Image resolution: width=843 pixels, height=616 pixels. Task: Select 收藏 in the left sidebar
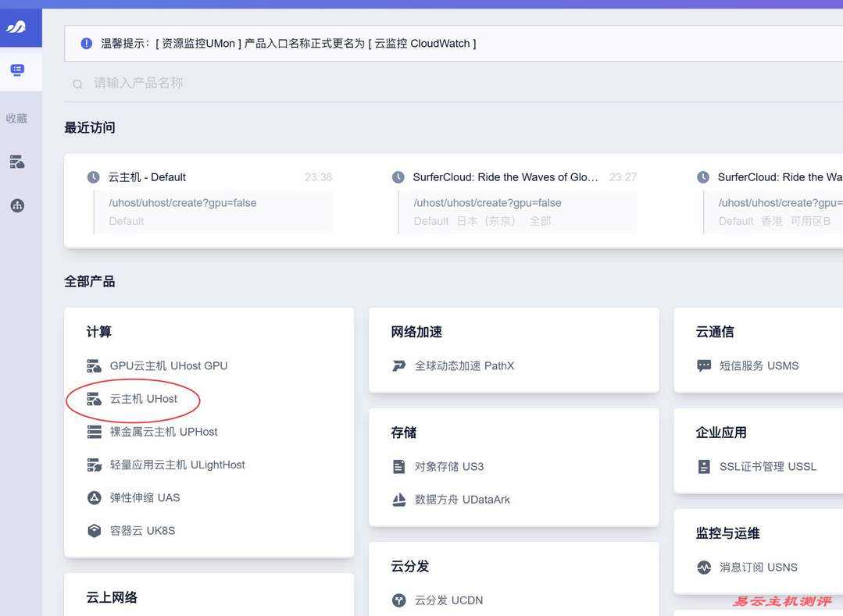click(x=17, y=118)
